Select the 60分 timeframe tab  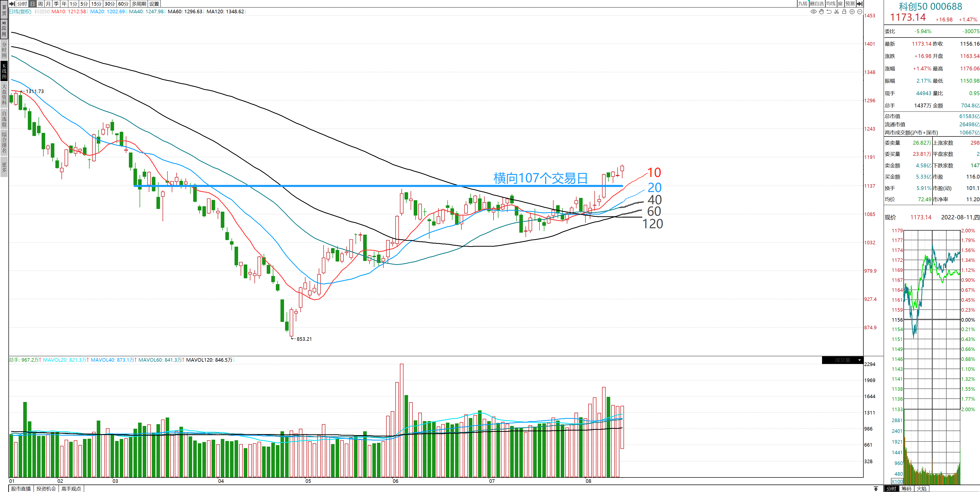(x=123, y=3)
